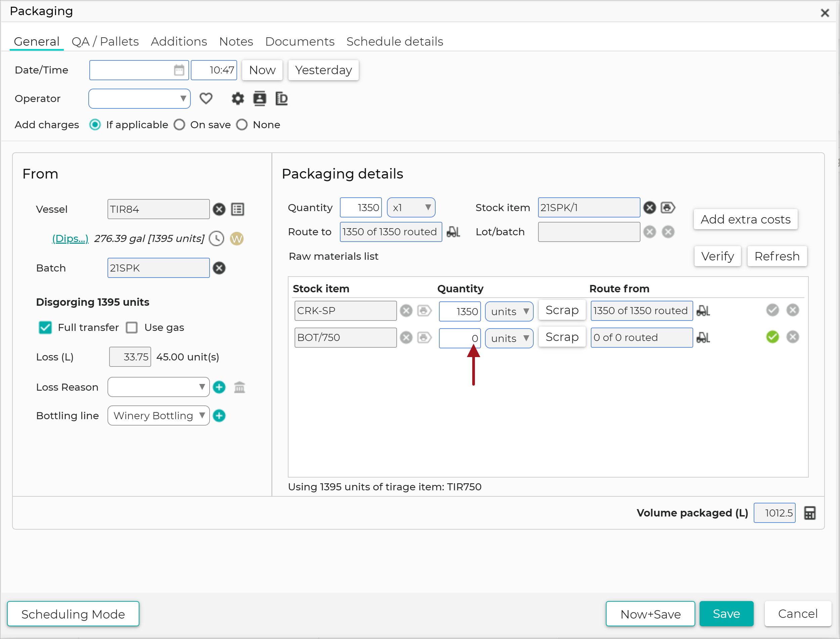Open the (Dips...) link
The height and width of the screenshot is (639, 840).
pyautogui.click(x=71, y=239)
